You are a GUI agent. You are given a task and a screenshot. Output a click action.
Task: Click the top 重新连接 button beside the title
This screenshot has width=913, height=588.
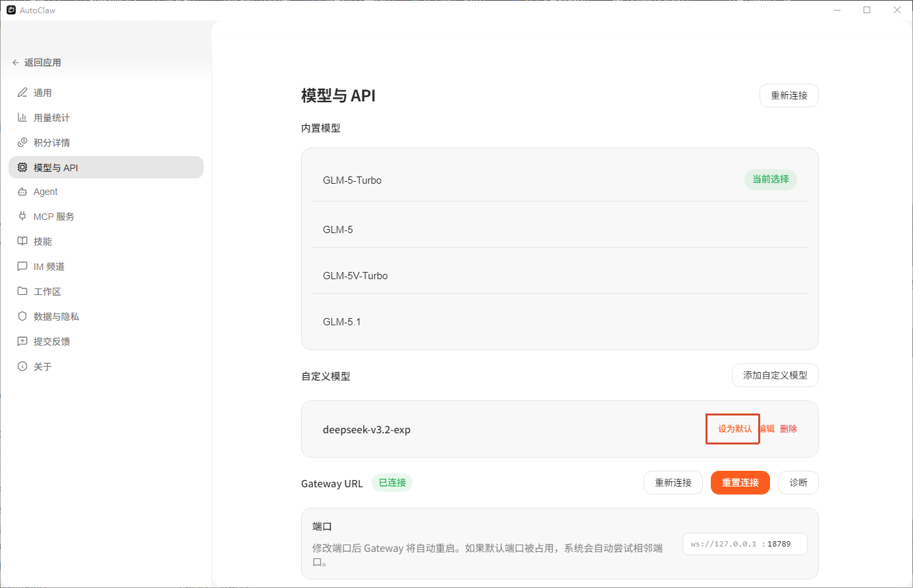coord(789,95)
